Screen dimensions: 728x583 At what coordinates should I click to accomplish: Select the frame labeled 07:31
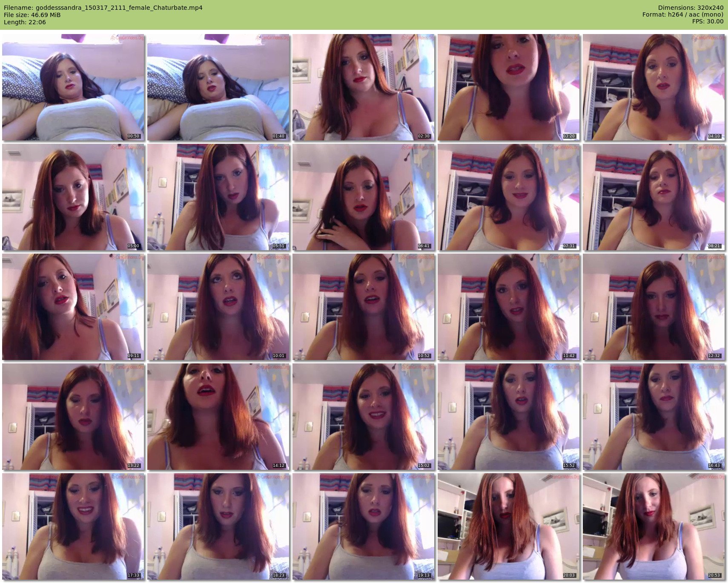click(509, 197)
